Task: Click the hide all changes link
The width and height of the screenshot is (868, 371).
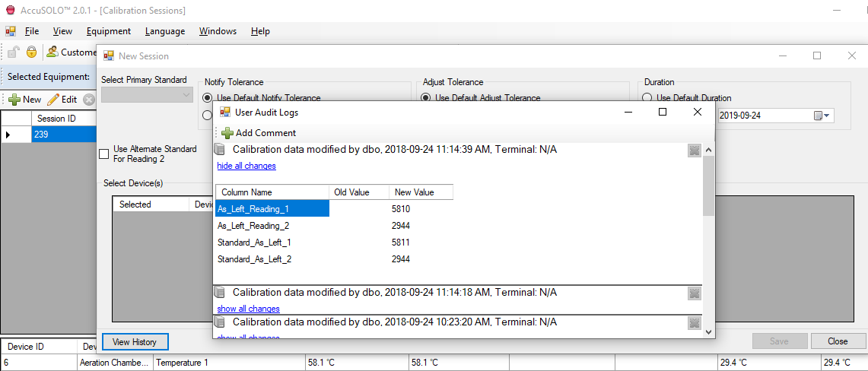Action: (x=246, y=166)
